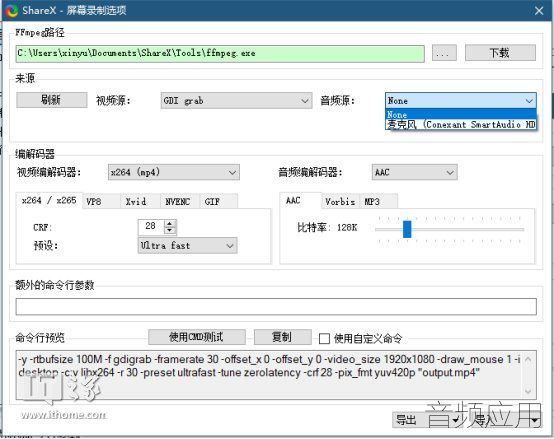Open the 视频源 GDI grab dropdown
The image size is (554, 439).
pos(236,101)
